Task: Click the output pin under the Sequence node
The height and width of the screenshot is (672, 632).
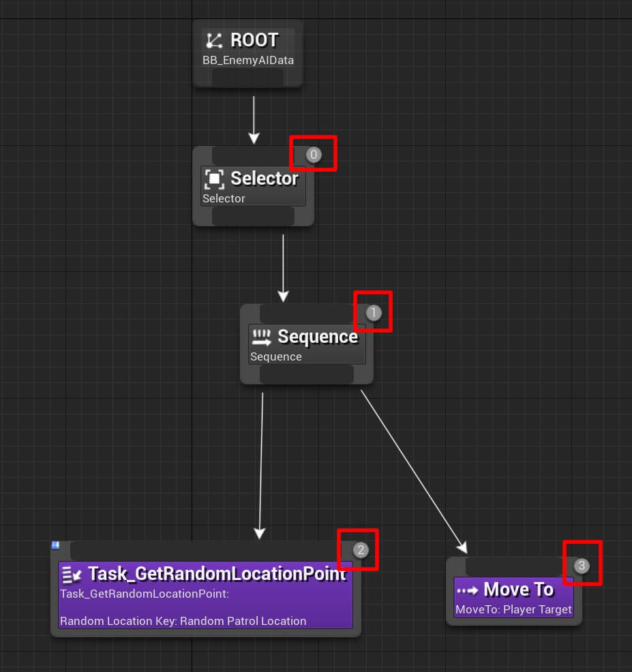Action: click(306, 373)
